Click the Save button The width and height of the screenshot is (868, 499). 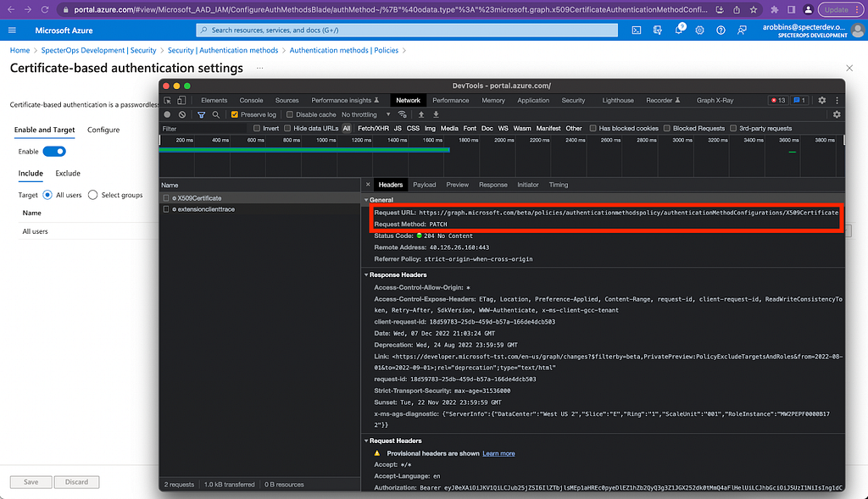tap(31, 482)
